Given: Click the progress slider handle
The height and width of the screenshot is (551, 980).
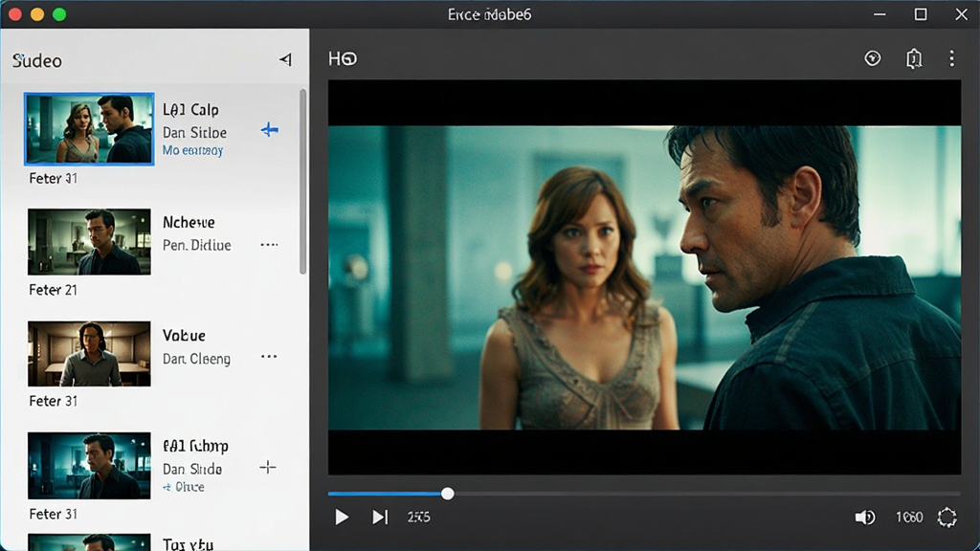Looking at the screenshot, I should (448, 494).
